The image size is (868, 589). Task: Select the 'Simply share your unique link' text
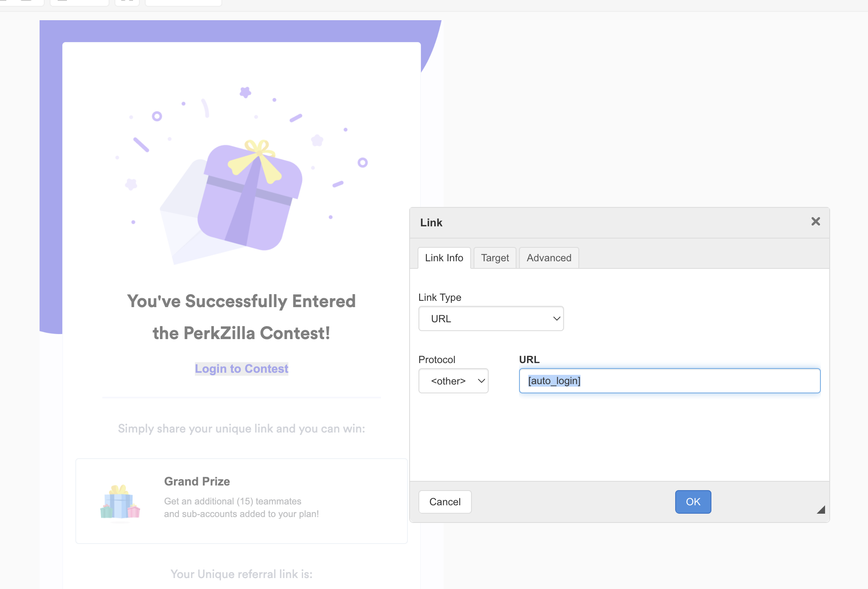(x=241, y=428)
